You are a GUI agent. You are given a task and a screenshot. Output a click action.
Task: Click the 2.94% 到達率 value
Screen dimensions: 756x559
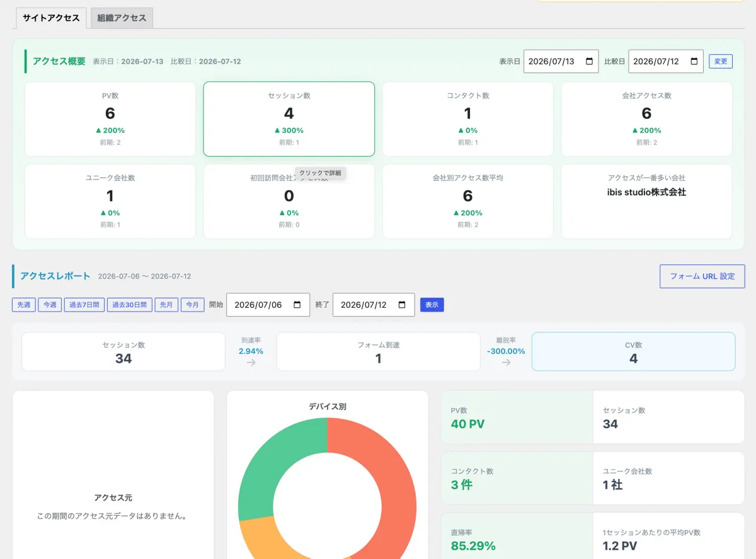click(x=251, y=351)
